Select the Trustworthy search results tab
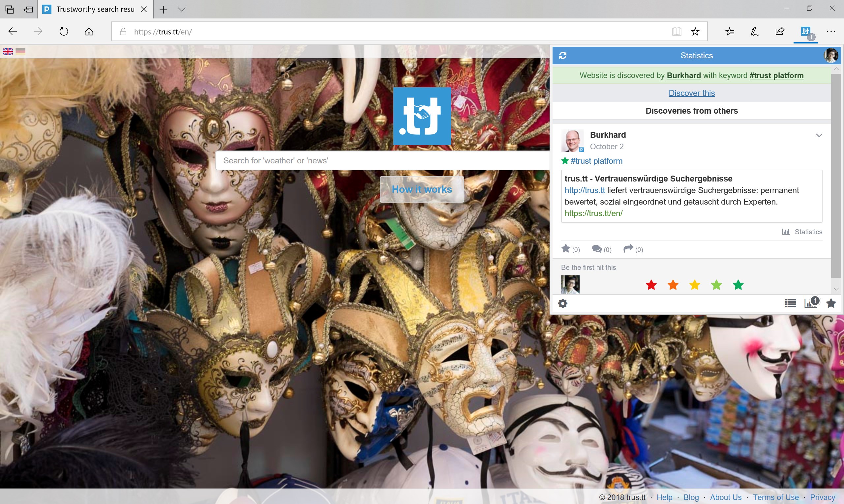Screen dimensions: 844x504 [x=95, y=9]
